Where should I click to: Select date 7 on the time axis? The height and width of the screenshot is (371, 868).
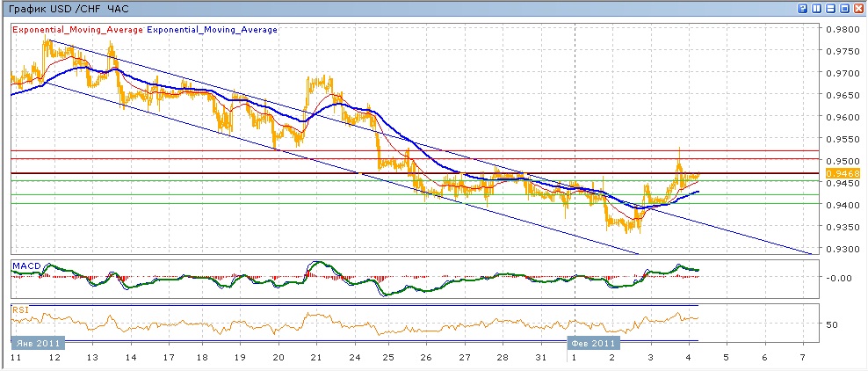coord(803,359)
